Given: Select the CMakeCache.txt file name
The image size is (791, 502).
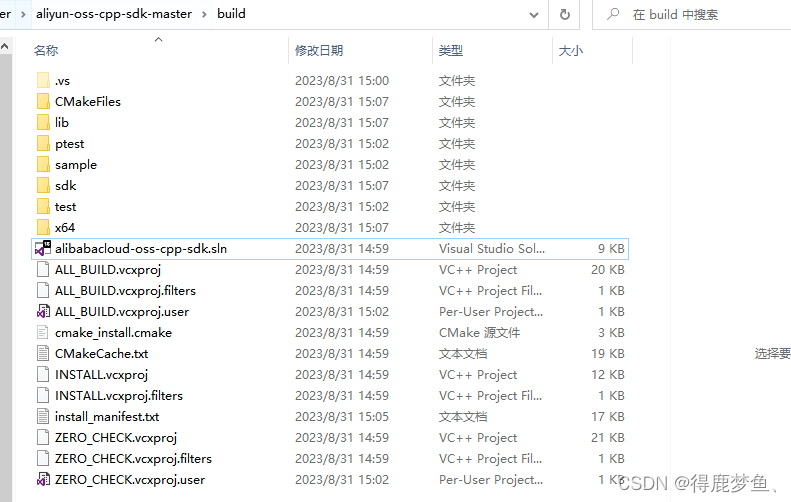Looking at the screenshot, I should tap(101, 354).
